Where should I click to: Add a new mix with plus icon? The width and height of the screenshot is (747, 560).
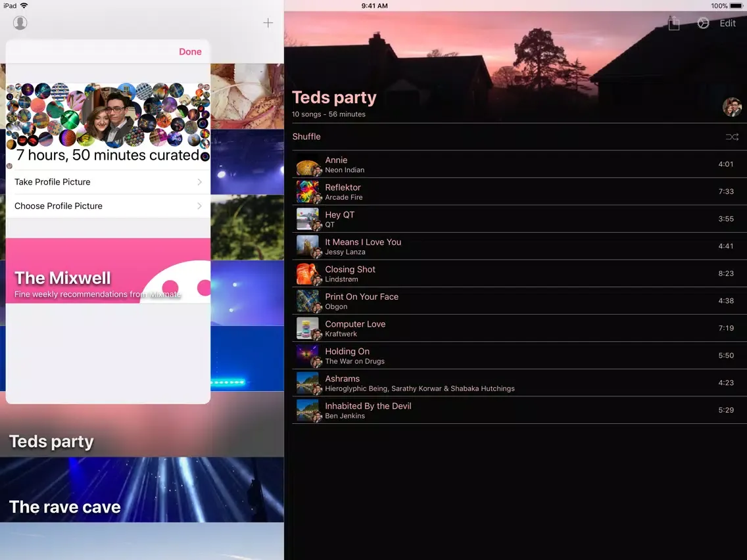click(x=268, y=23)
